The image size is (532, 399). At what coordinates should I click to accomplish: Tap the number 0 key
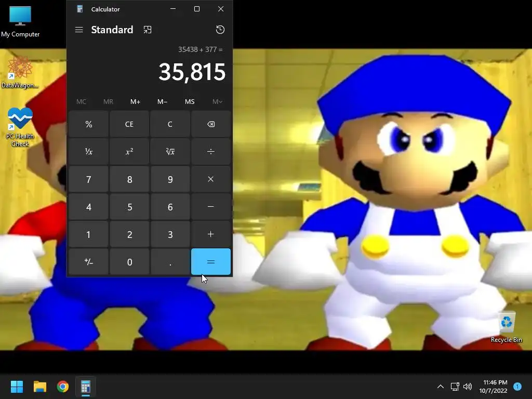(129, 262)
